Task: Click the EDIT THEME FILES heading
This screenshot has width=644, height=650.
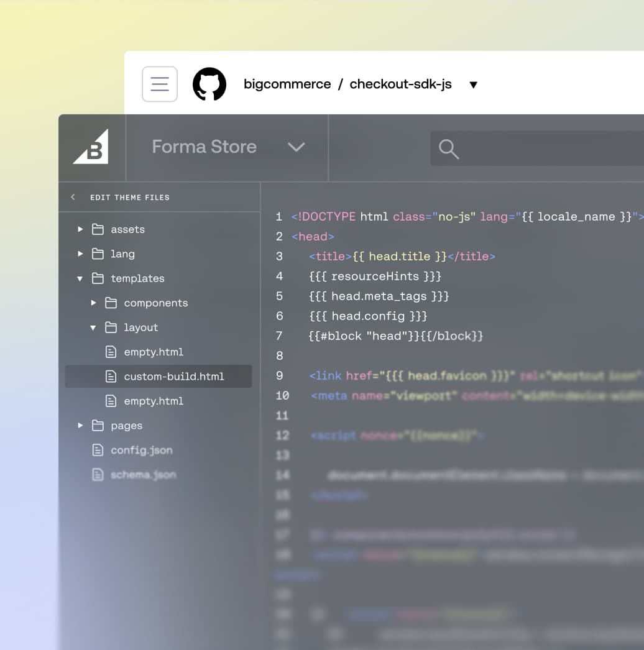Action: click(130, 198)
